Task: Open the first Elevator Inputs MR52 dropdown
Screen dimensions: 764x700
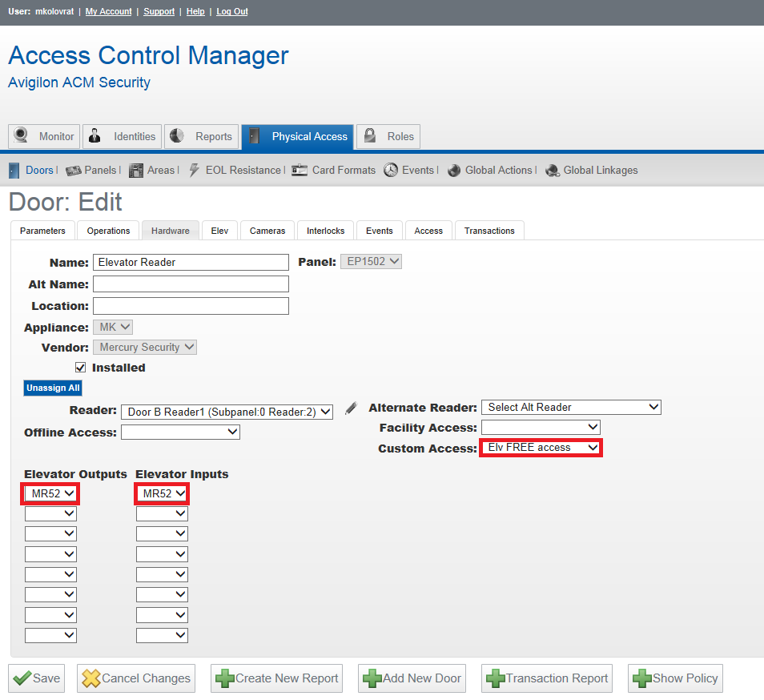Action: (162, 493)
